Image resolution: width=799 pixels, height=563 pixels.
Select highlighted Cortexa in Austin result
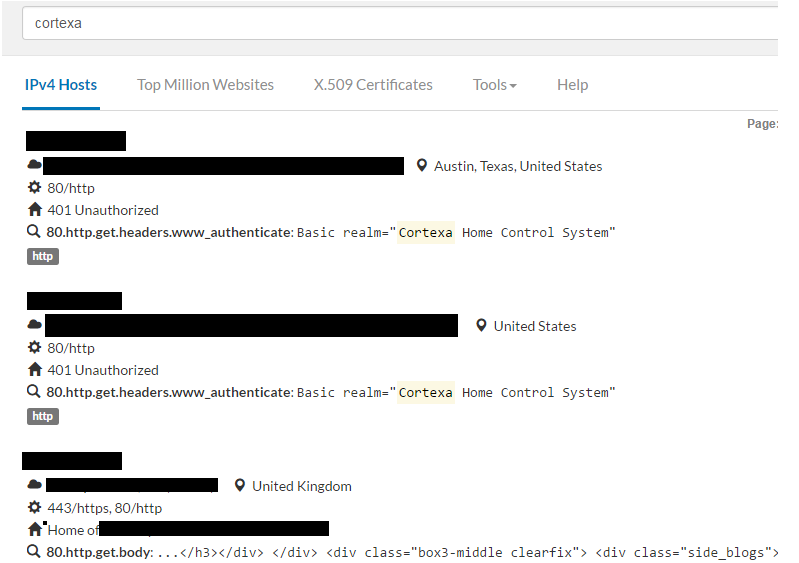[425, 233]
